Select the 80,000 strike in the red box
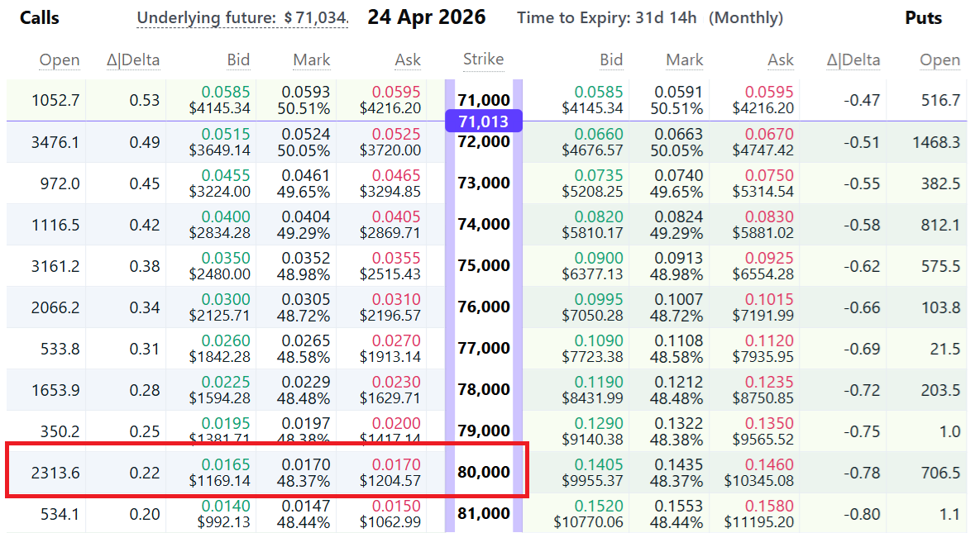Image resolution: width=980 pixels, height=533 pixels. tap(484, 471)
